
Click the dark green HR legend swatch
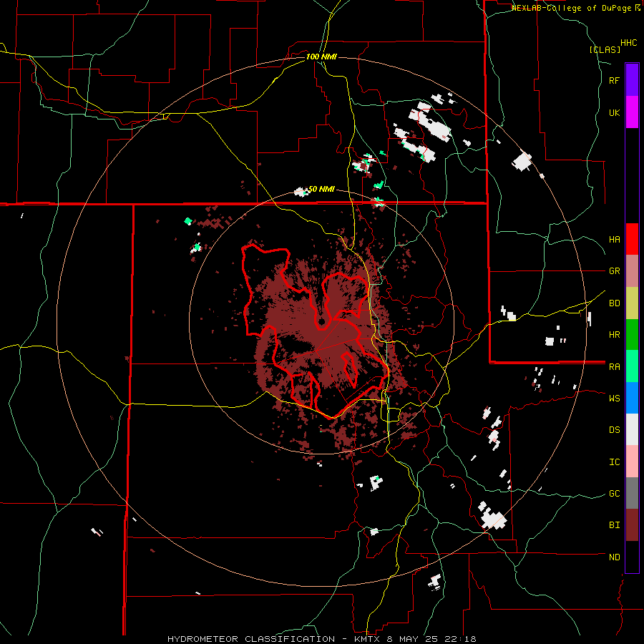(x=632, y=334)
